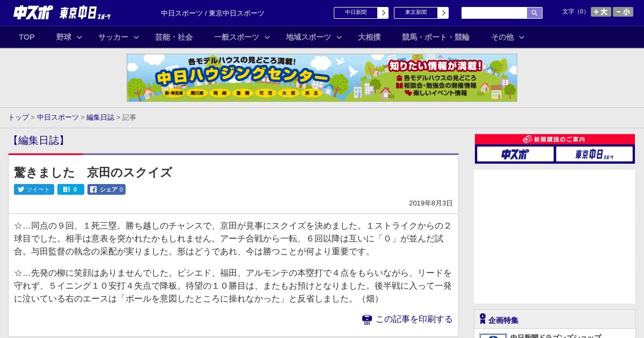644x338 pixels.
Task: Click the 新聞購読のご案内 header
Action: click(555, 139)
